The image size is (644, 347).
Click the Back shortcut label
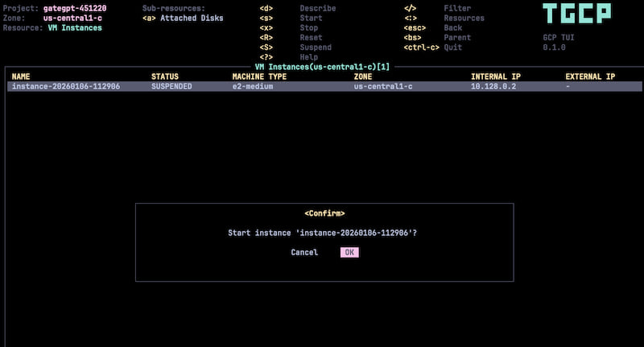click(x=452, y=28)
